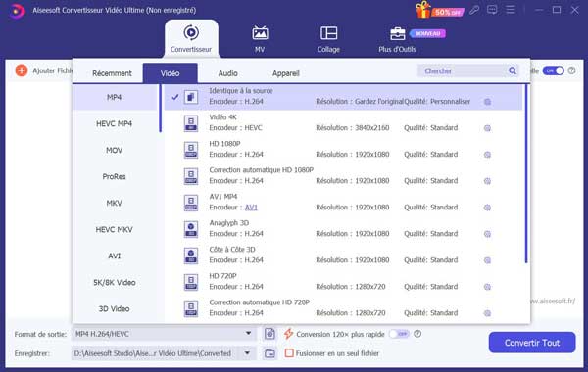Select the Vidéo tab
This screenshot has height=372, width=588.
[x=170, y=73]
